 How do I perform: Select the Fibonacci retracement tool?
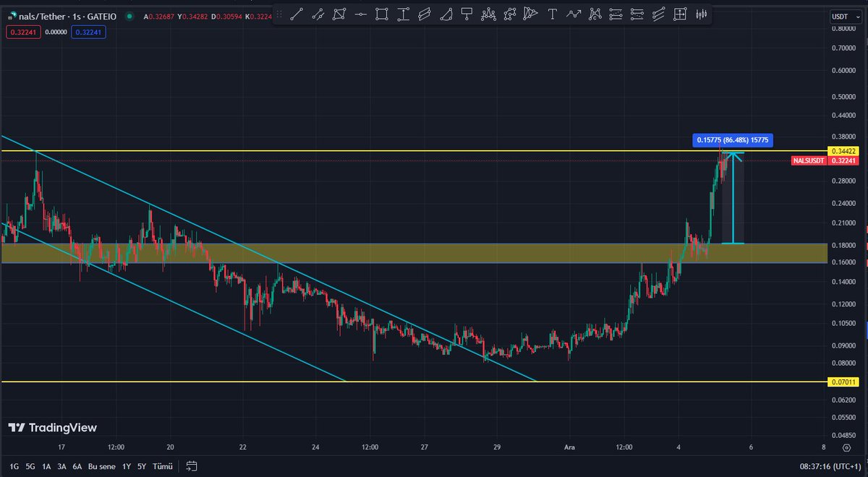click(616, 14)
